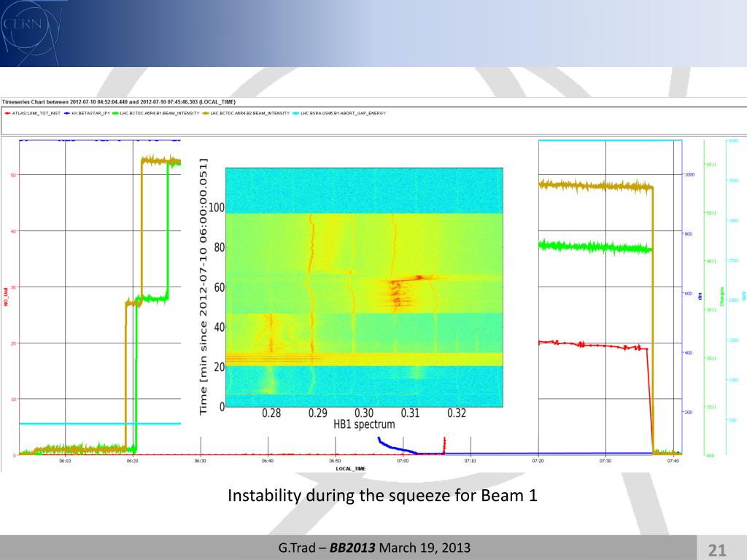The width and height of the screenshot is (747, 560).
Task: Click the 06:20 time tick
Action: 133,461
